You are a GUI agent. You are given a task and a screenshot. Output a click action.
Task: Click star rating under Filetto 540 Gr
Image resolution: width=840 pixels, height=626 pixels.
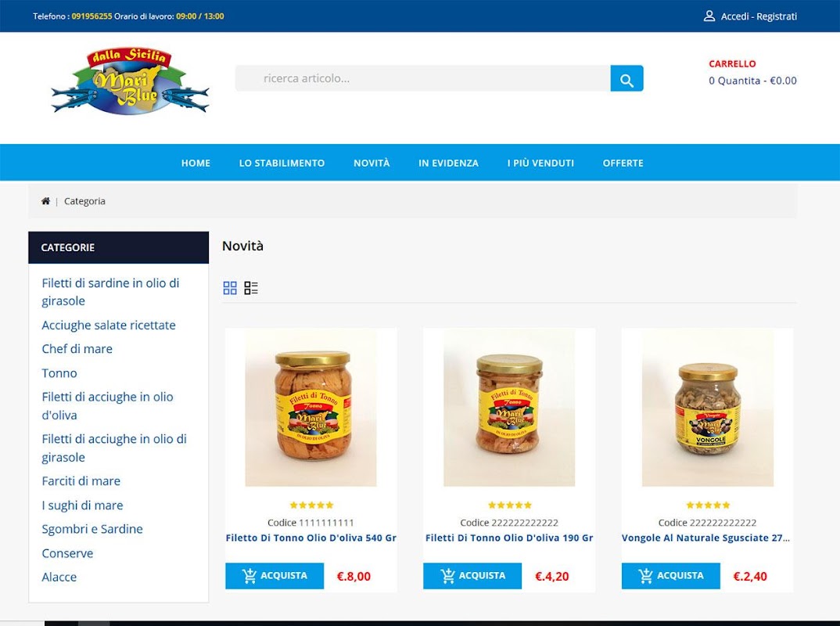[311, 505]
